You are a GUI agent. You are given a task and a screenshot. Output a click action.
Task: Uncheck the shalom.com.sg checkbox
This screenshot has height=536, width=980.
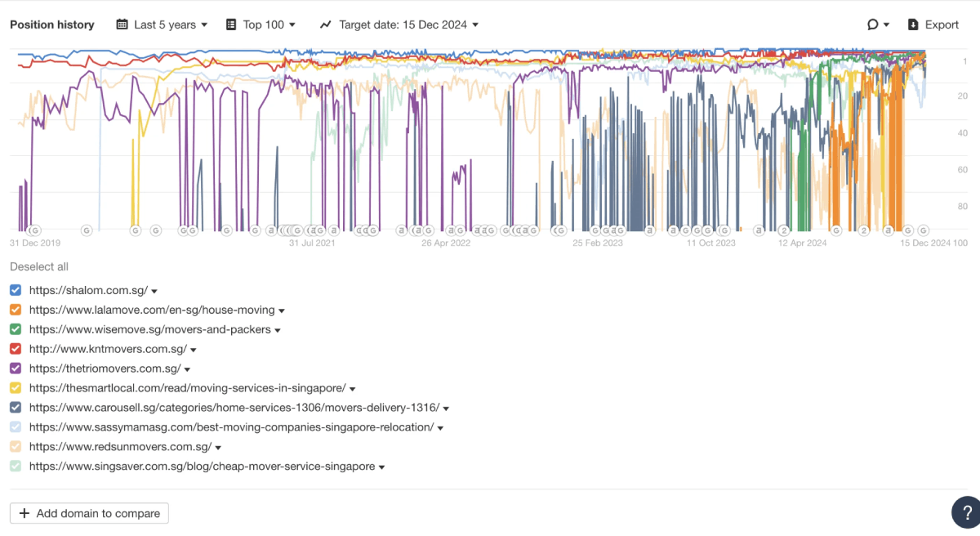coord(16,290)
